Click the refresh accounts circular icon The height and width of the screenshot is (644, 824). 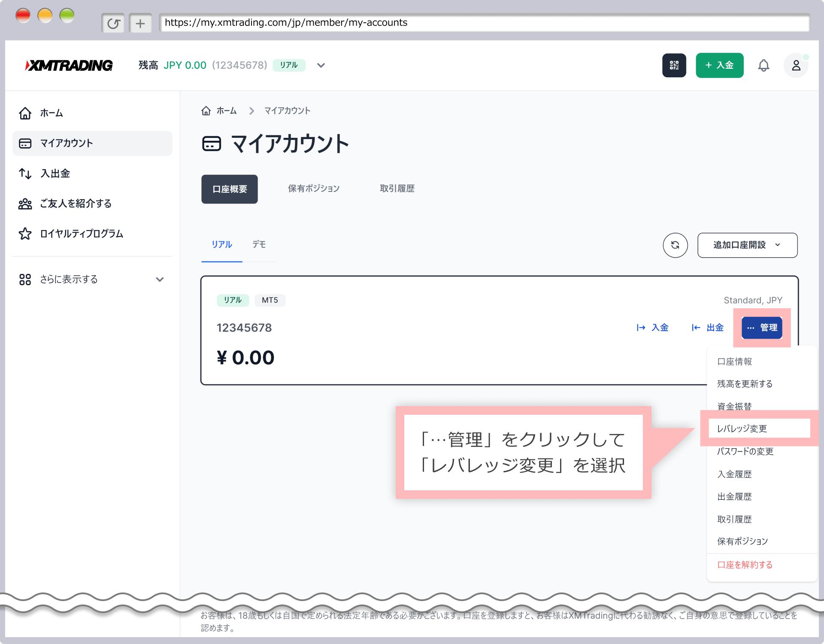coord(675,245)
